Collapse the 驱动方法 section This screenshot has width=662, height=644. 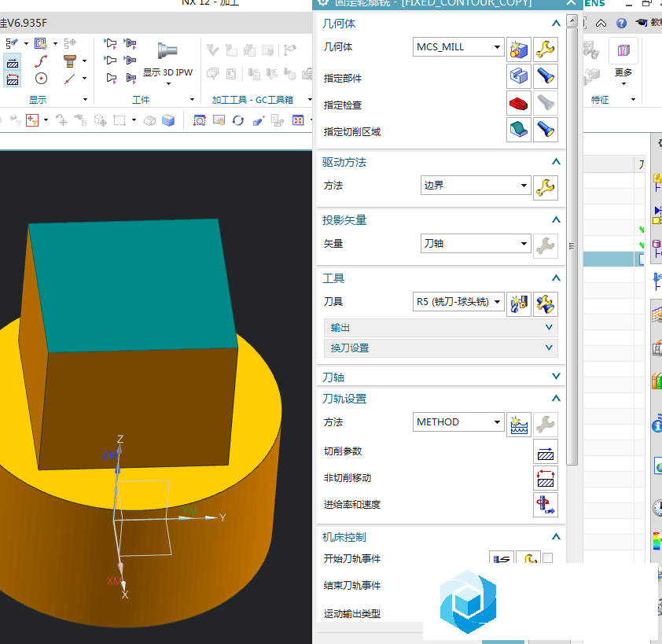click(x=556, y=162)
